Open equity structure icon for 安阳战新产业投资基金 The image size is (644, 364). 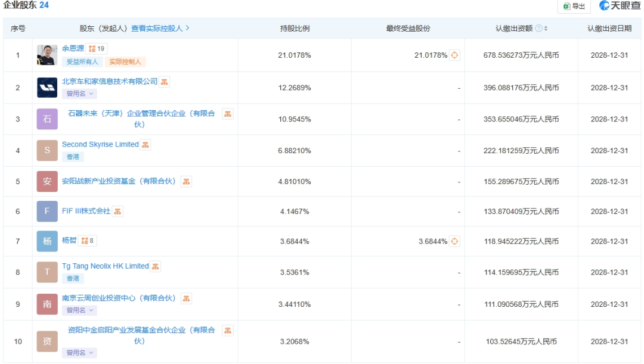tap(186, 182)
